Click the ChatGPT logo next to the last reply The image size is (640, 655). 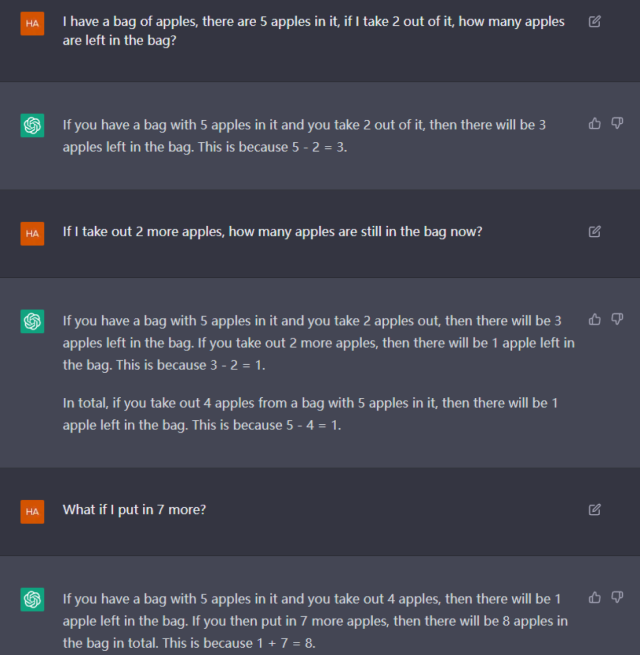(32, 599)
